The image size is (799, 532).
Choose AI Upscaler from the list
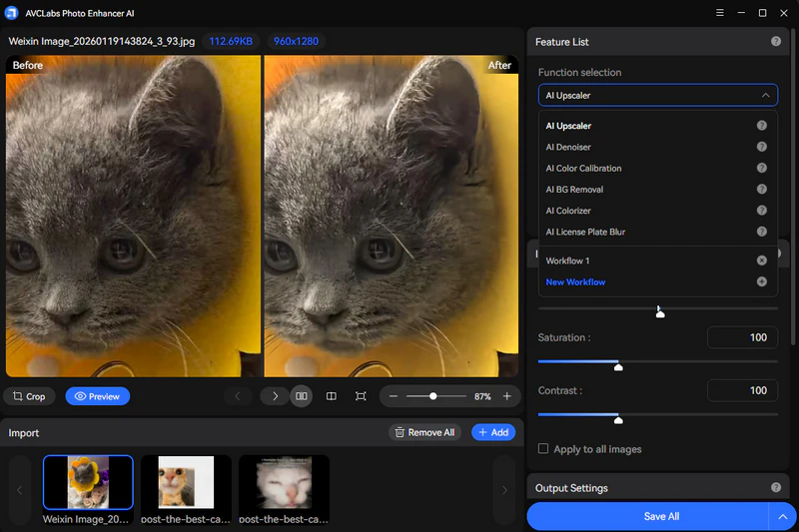(568, 126)
